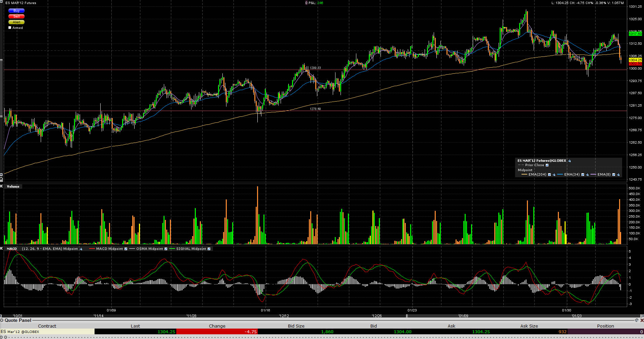The width and height of the screenshot is (644, 339).
Task: Toggle SIGNAL Midpoint line checkbox
Action: click(x=209, y=249)
